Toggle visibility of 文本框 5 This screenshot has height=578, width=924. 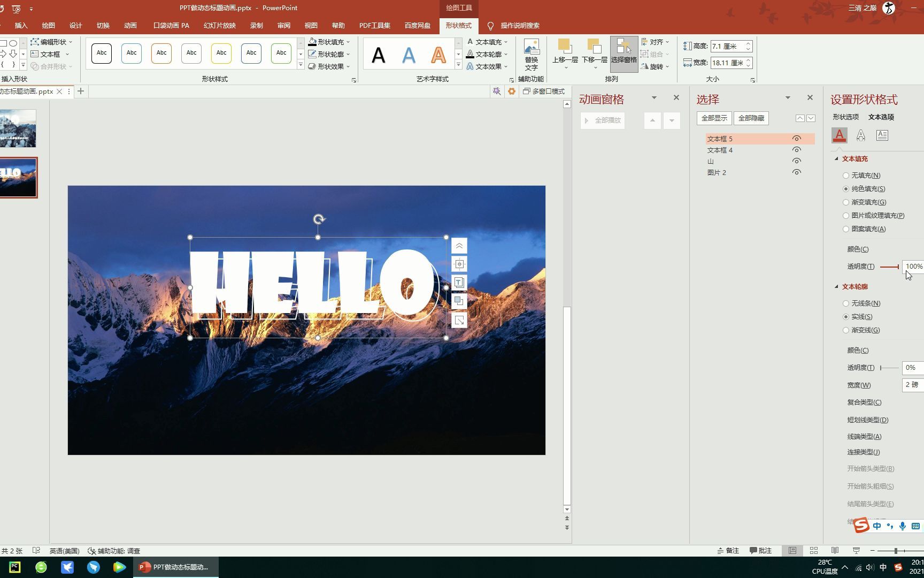797,139
